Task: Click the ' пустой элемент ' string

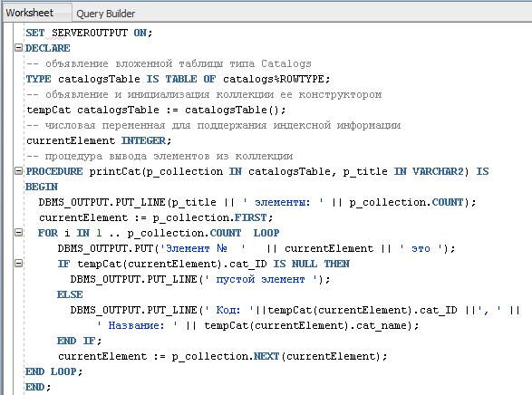Action: pyautogui.click(x=261, y=279)
